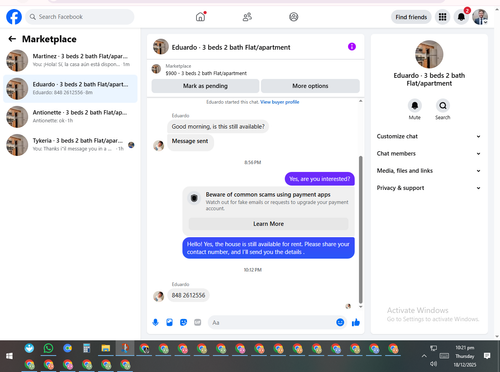Open Eduardo's avatar beside the phone number
Screen dimensions: 500x372
(158, 296)
